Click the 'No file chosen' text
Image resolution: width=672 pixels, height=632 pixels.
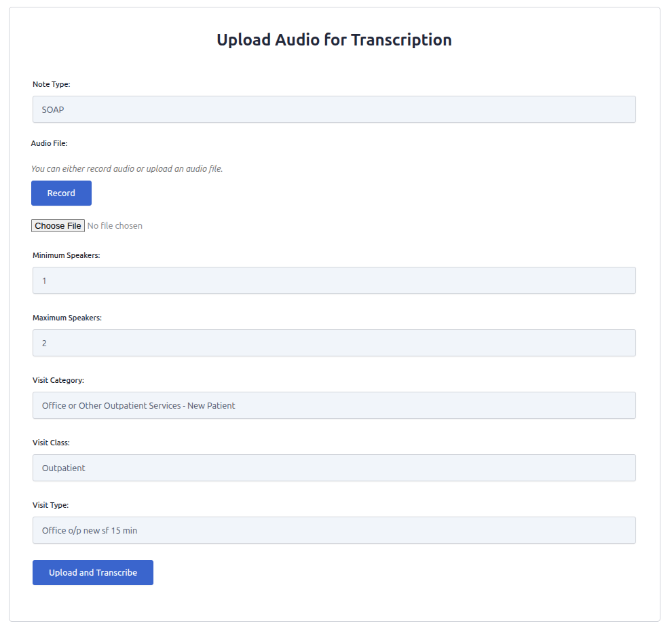click(x=115, y=226)
